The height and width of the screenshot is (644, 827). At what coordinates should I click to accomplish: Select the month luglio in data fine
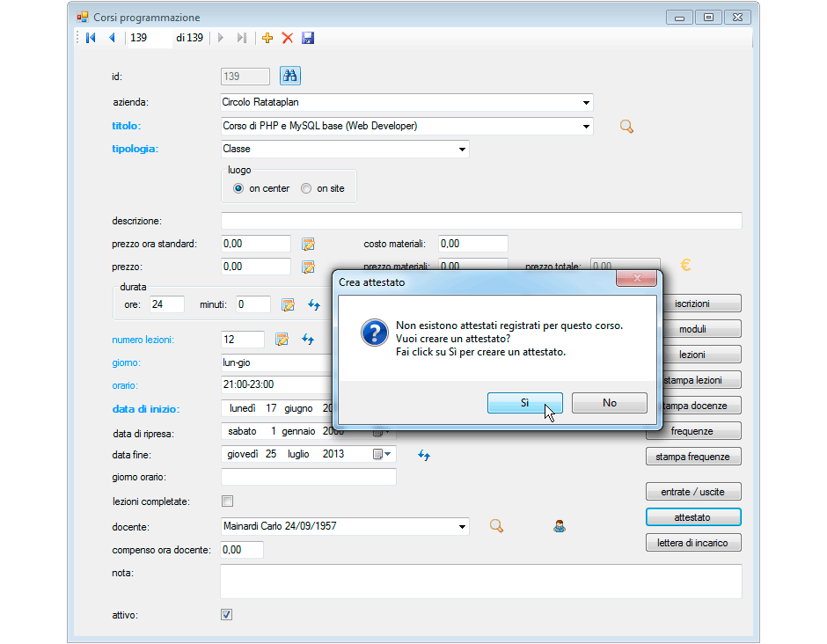pyautogui.click(x=298, y=454)
